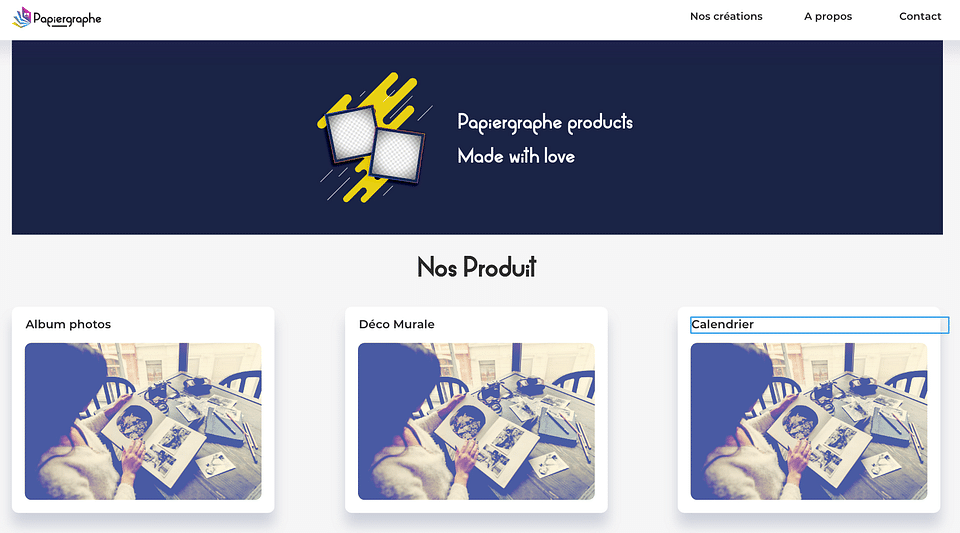
Task: Open the Album photos card title
Action: (x=68, y=324)
